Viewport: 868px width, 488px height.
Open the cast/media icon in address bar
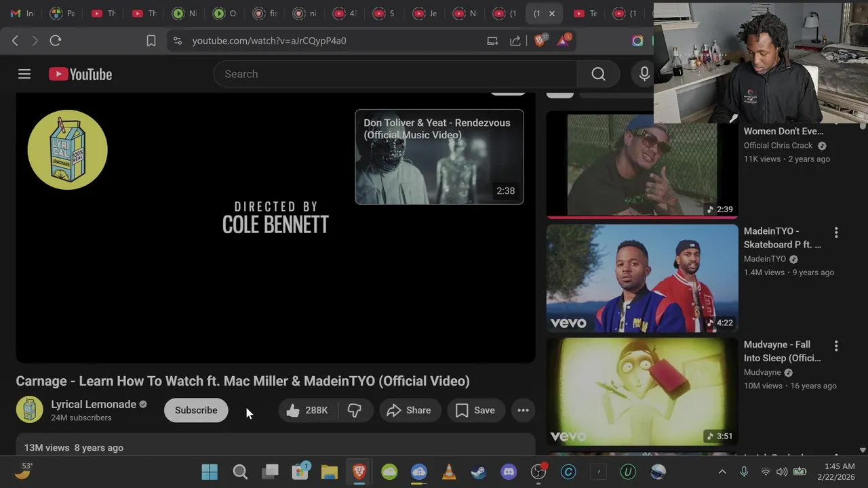[x=492, y=41]
